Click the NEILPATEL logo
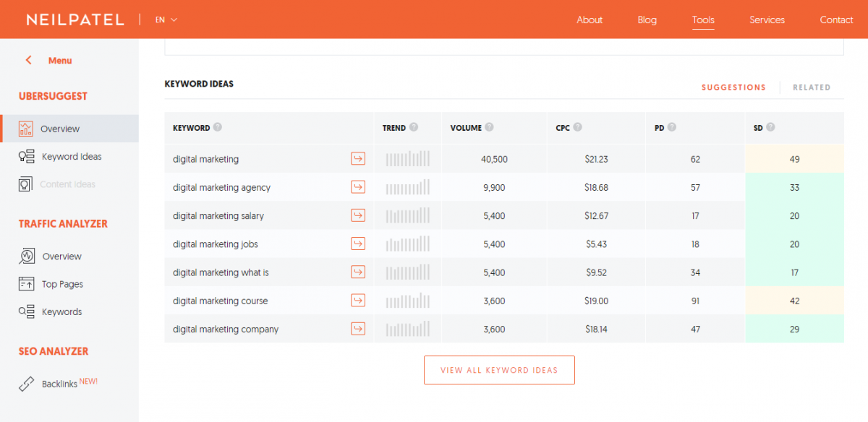The image size is (868, 422). [75, 20]
